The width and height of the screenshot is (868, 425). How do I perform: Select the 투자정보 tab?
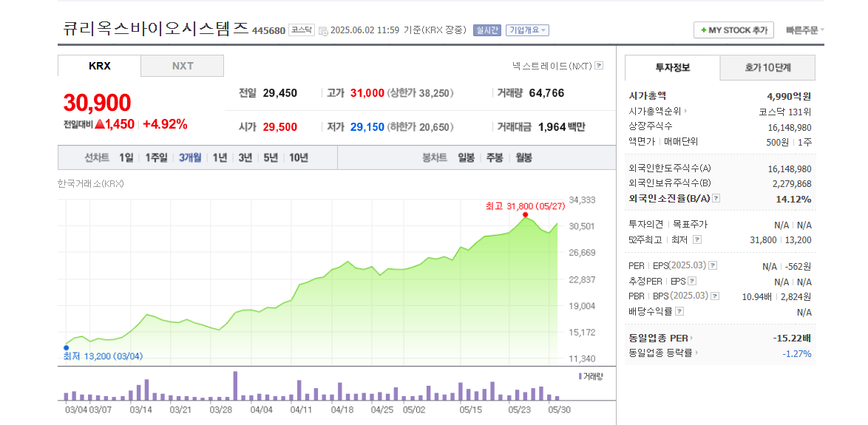pyautogui.click(x=673, y=68)
